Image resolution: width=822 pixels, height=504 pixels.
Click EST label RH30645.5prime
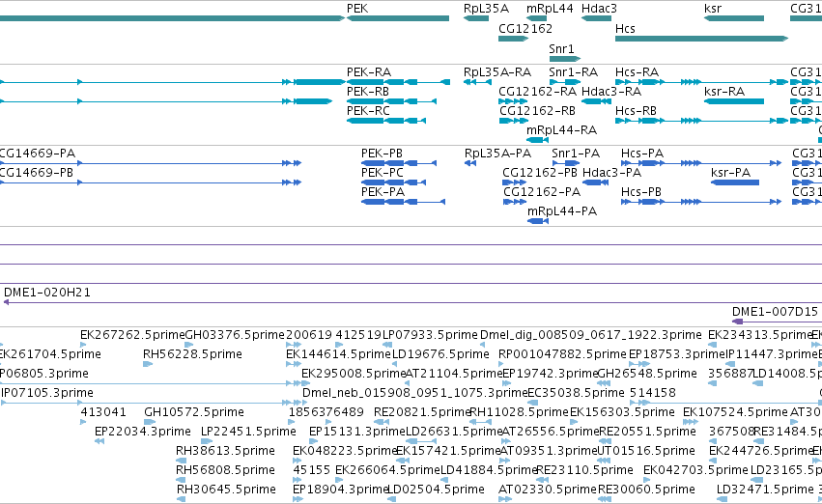pos(226,490)
